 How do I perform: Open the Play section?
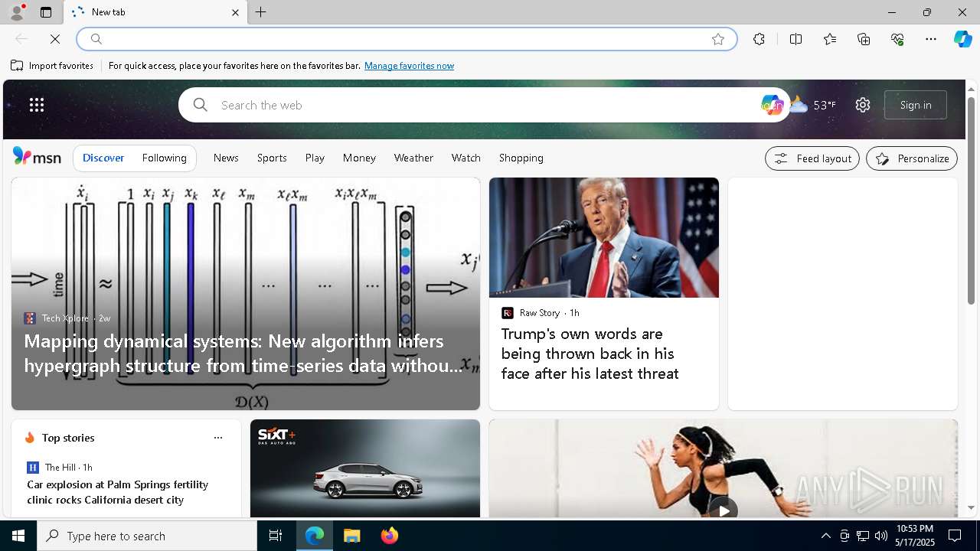[315, 158]
